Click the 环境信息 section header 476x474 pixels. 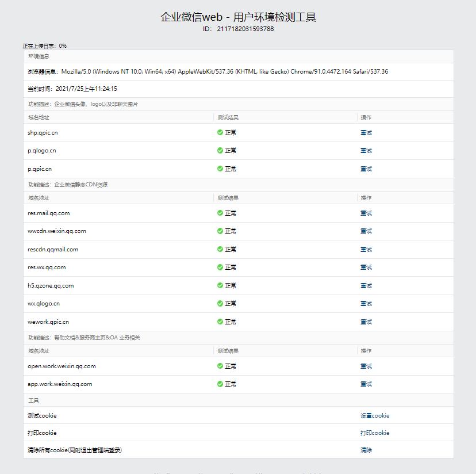39,56
